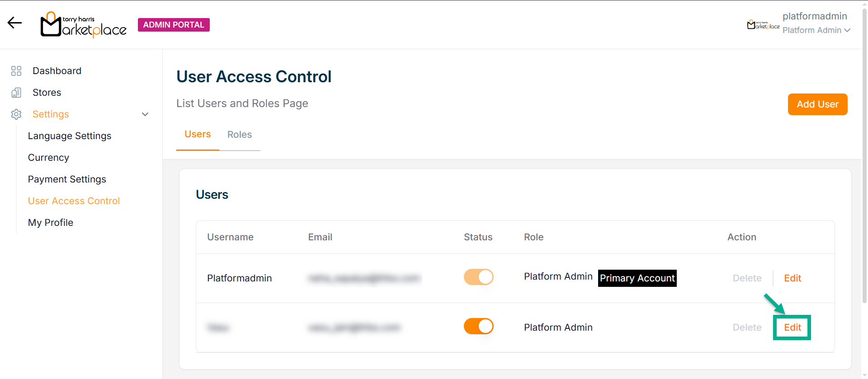The width and height of the screenshot is (868, 379).
Task: Open Language Settings in sidebar
Action: click(x=70, y=136)
